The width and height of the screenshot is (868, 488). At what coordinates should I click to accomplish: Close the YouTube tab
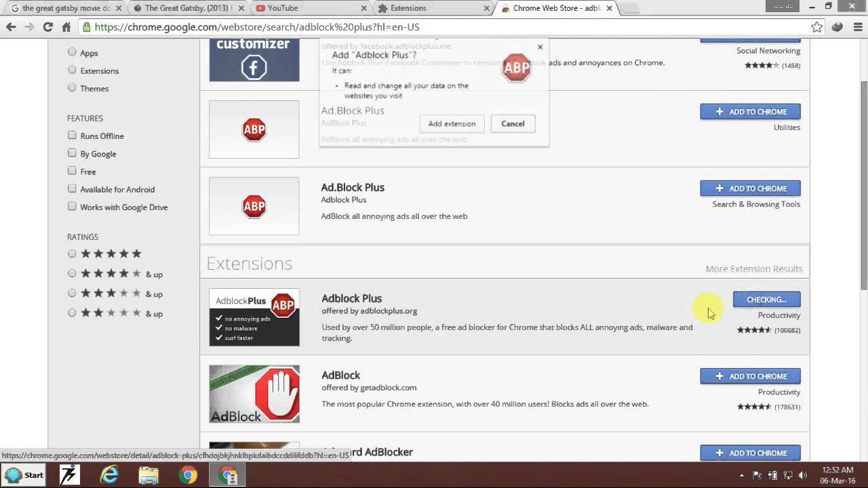tap(364, 8)
